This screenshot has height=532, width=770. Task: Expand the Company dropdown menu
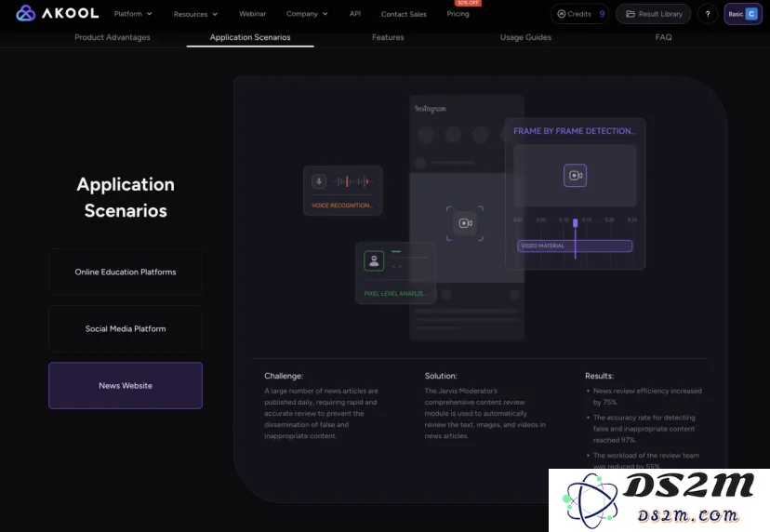pos(307,14)
